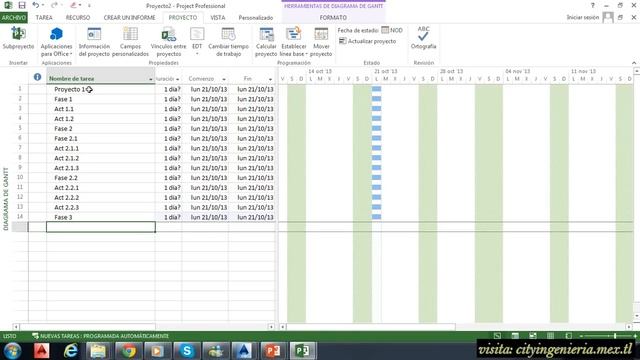The image size is (640, 360).
Task: Open Skype from taskbar
Action: [x=187, y=351]
